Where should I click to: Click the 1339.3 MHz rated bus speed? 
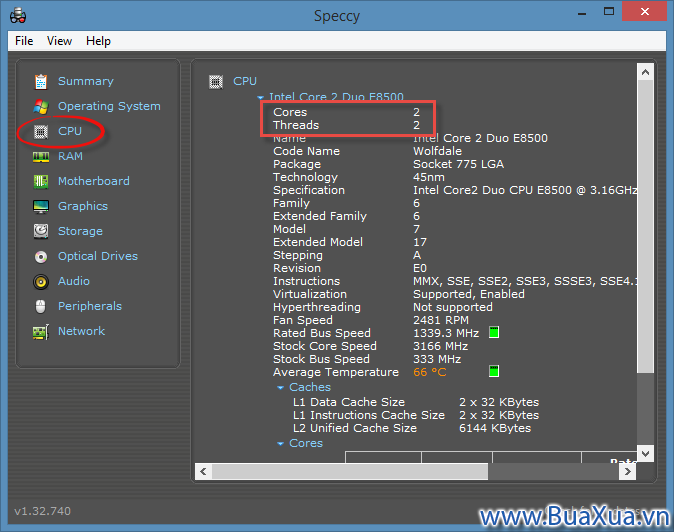[446, 333]
